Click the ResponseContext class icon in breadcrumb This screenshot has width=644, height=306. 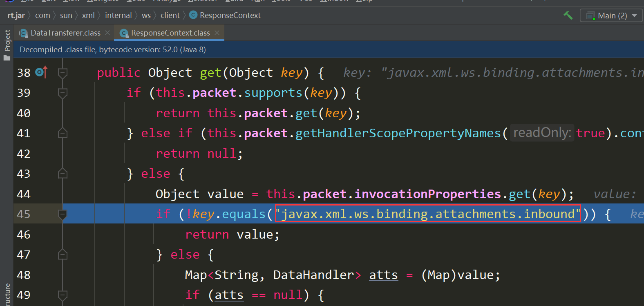click(193, 15)
